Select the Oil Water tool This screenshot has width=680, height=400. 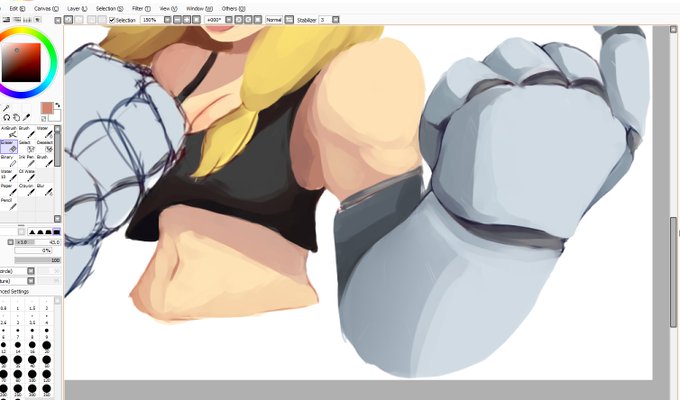[26, 175]
